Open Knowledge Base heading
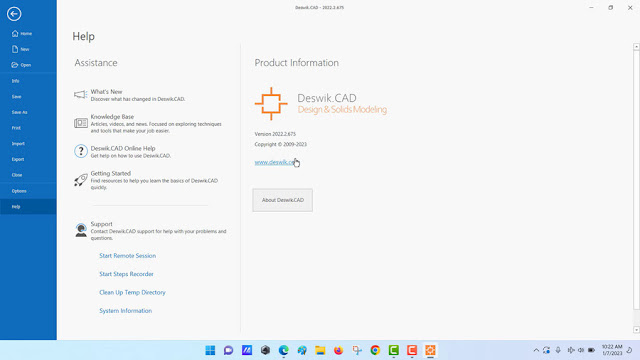Screen dimensions: 640x360 pos(112,116)
